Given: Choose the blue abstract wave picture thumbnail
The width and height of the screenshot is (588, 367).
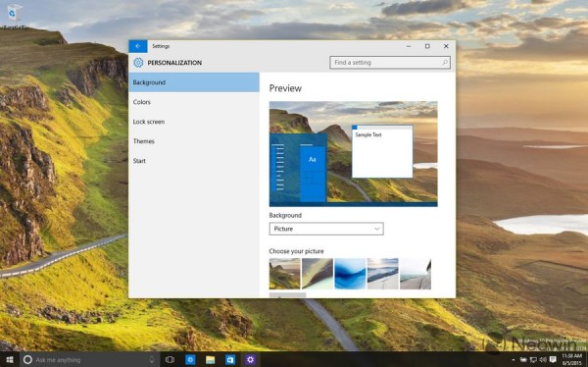Looking at the screenshot, I should (350, 274).
